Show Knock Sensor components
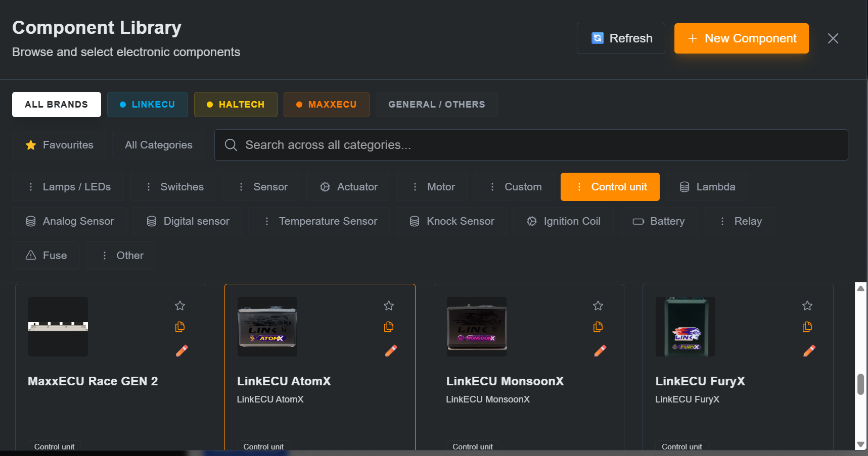868x456 pixels. click(451, 221)
